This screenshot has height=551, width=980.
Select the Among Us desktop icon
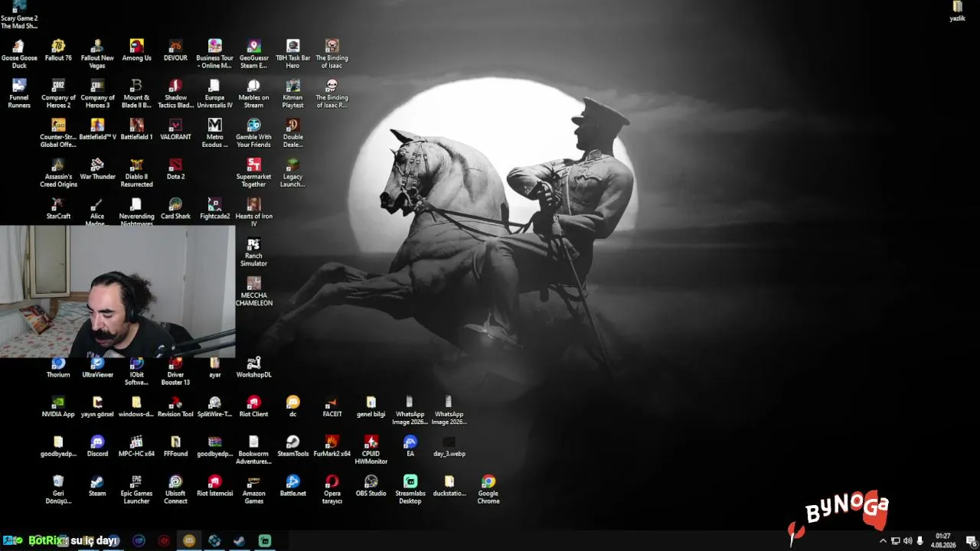point(136,51)
